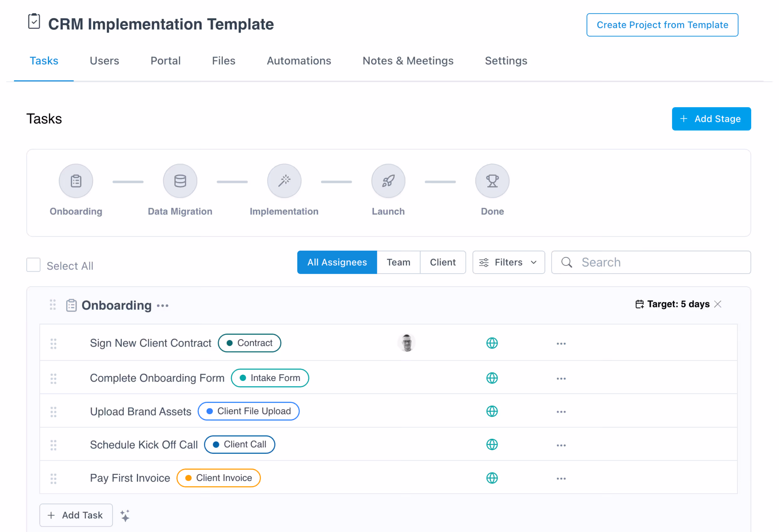Click the Implementation magic wand stage icon
The width and height of the screenshot is (779, 532).
284,181
